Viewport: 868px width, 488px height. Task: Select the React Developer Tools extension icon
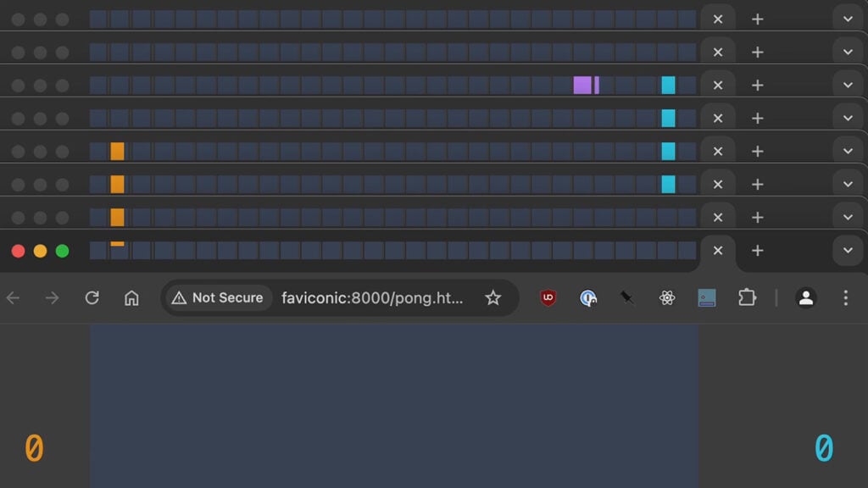click(667, 297)
